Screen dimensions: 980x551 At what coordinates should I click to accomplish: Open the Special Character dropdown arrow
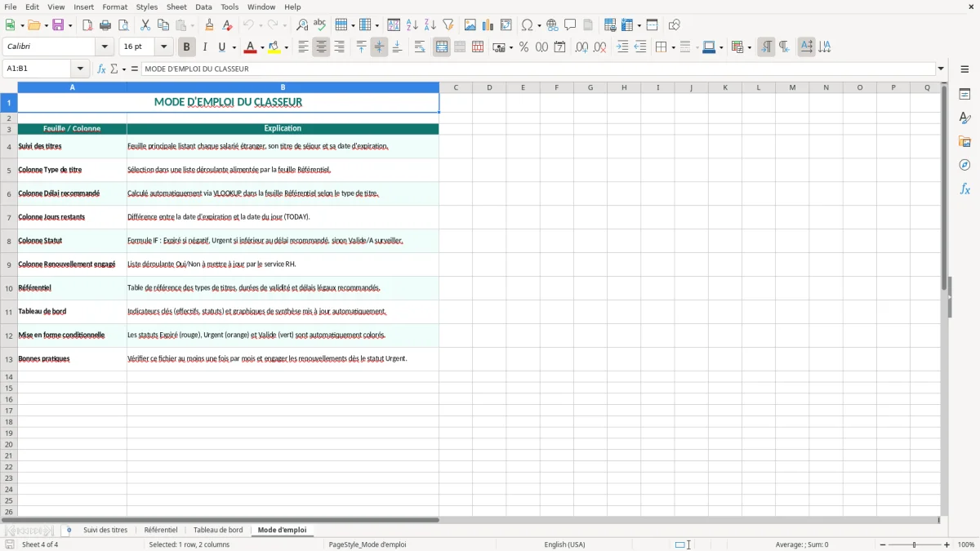[x=539, y=26]
